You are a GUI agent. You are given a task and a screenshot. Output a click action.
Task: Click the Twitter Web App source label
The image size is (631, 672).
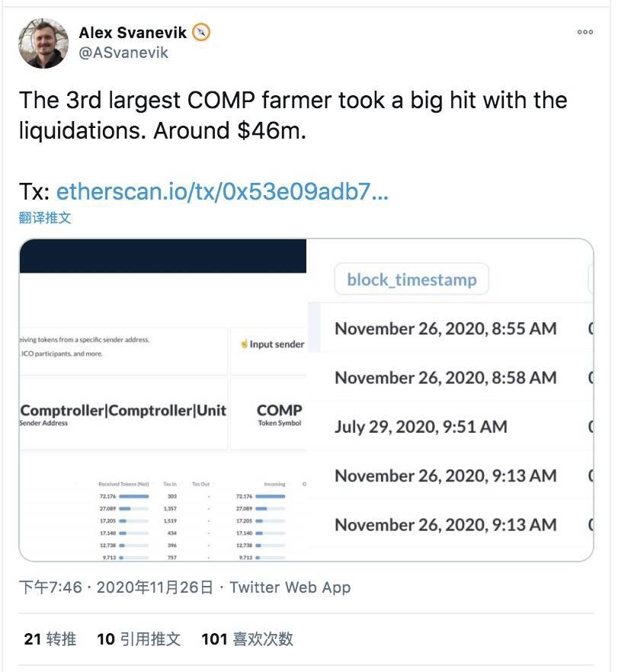(290, 587)
